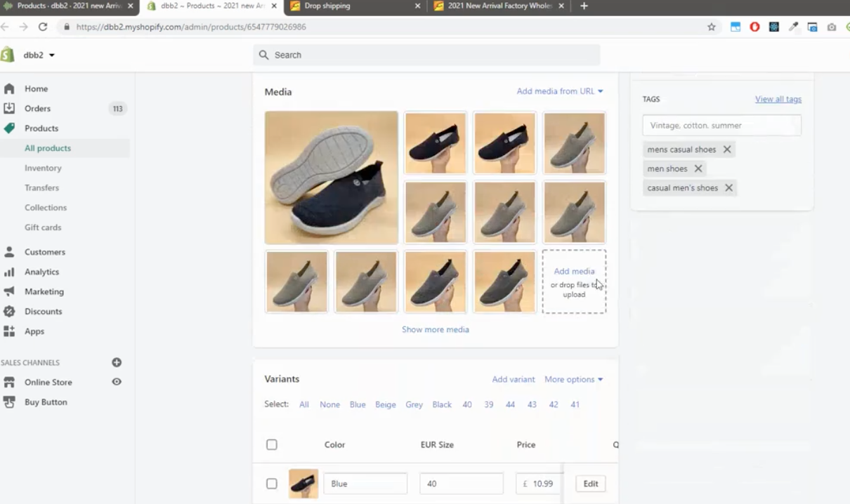Click the Products tag icon
This screenshot has height=504, width=850.
click(9, 128)
